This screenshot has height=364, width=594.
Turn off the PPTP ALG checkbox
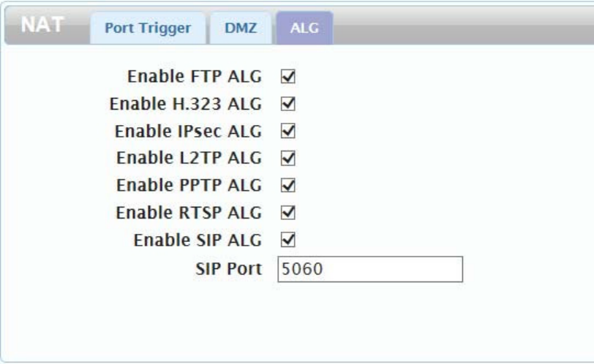click(x=288, y=185)
